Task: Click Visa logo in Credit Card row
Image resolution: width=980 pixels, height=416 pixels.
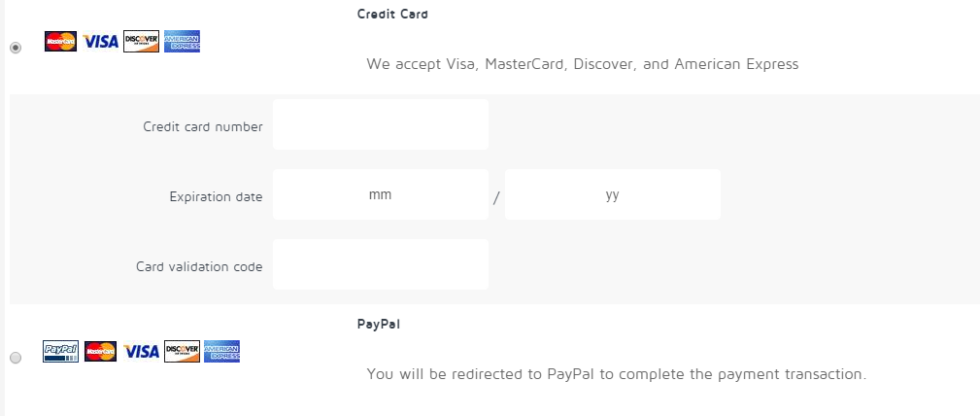Action: pyautogui.click(x=100, y=41)
